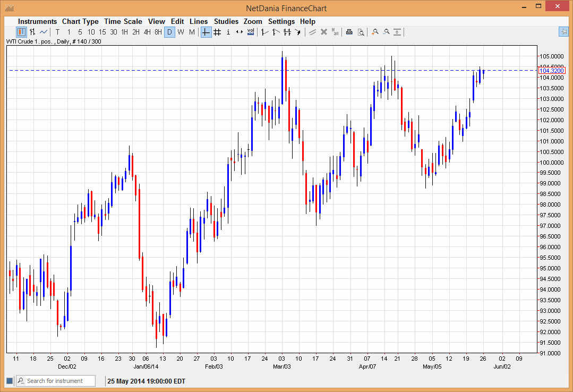This screenshot has height=392, width=573.
Task: Select the 1H time scale button
Action: (x=125, y=32)
